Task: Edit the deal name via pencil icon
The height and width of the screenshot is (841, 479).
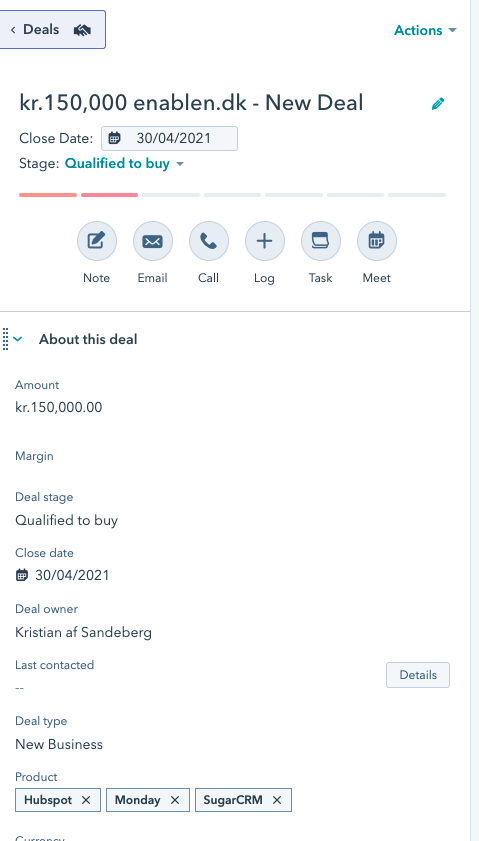Action: 438,104
